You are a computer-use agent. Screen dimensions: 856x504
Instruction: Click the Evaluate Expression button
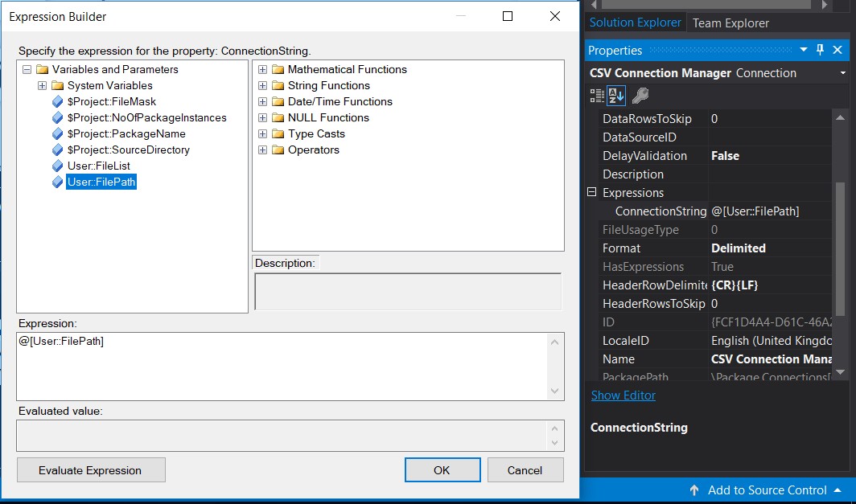tap(91, 470)
